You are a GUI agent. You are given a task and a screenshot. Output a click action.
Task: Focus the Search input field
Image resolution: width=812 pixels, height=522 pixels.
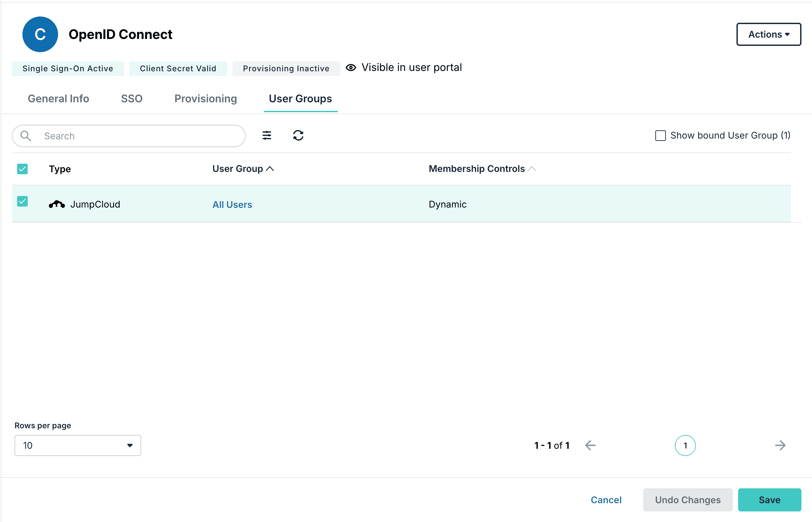[129, 136]
